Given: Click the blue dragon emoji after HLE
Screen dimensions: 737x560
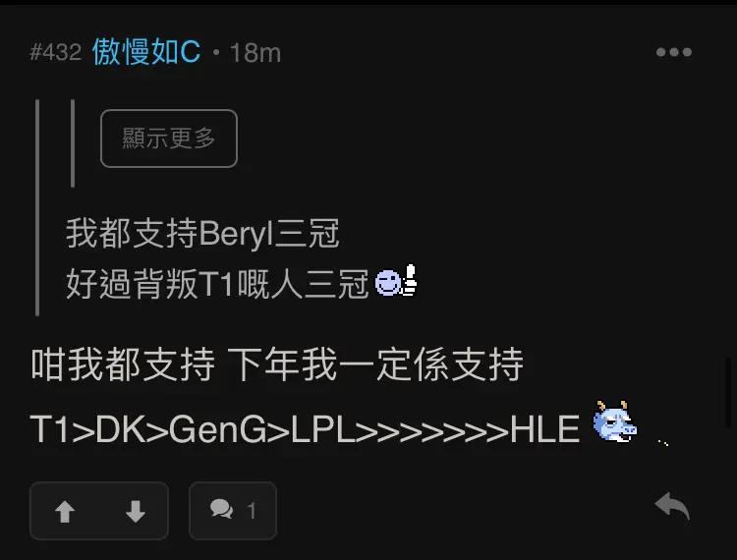Looking at the screenshot, I should click(614, 421).
